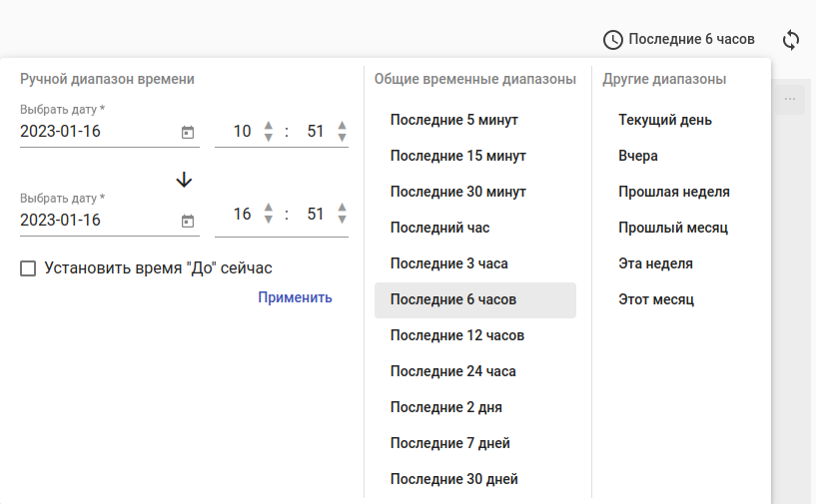
Task: Click the three dots button behind panel
Action: tap(789, 99)
